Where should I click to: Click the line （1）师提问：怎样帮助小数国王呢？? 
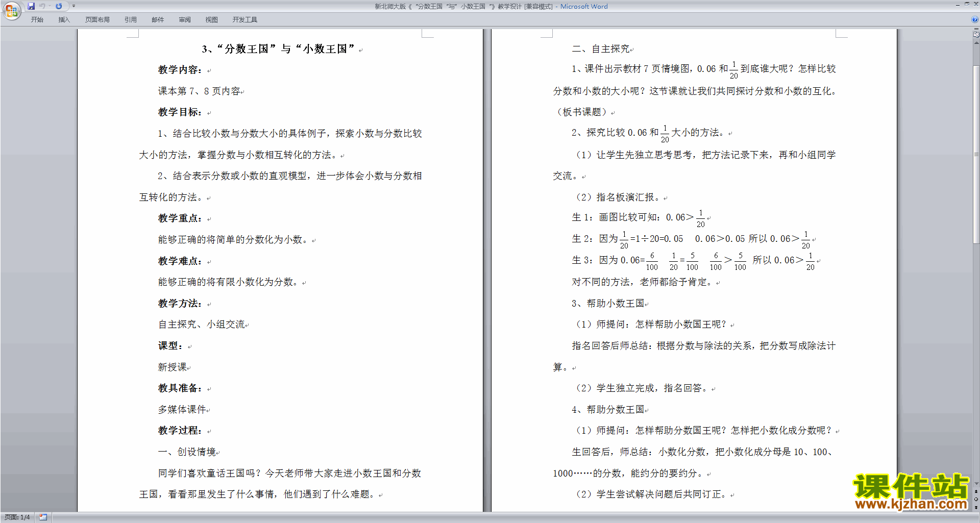tap(652, 325)
